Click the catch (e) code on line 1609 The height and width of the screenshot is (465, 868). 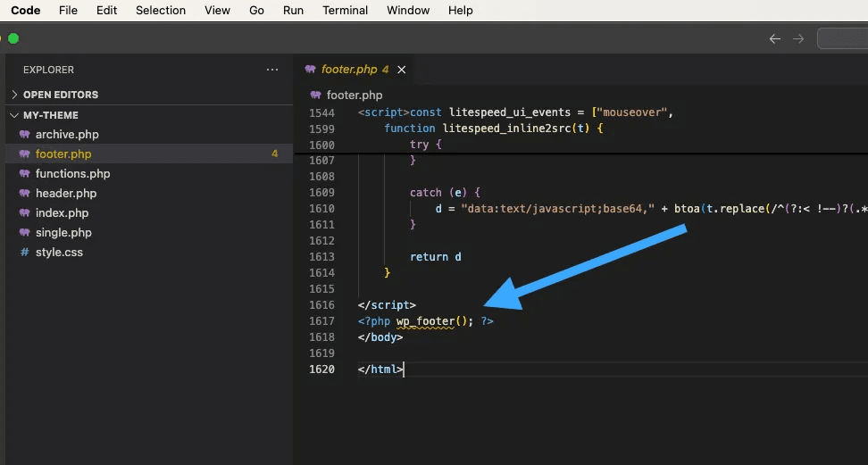tap(445, 193)
